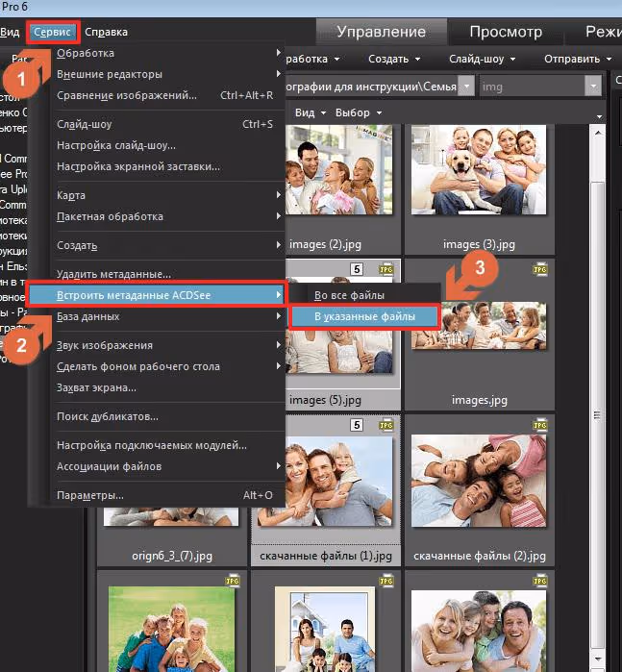
Task: Choose Во все файлы submenu option
Action: (364, 295)
